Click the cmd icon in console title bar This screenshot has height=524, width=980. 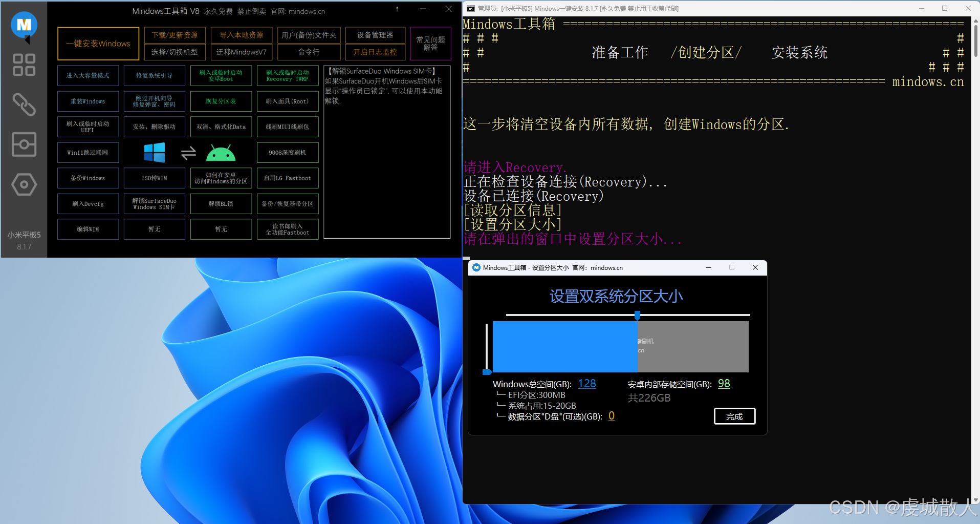click(470, 8)
